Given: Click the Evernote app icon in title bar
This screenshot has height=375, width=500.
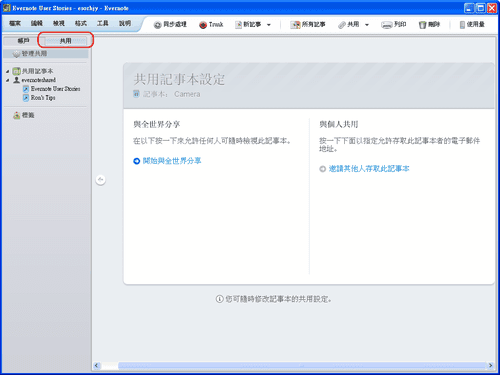Looking at the screenshot, I should pyautogui.click(x=7, y=8).
